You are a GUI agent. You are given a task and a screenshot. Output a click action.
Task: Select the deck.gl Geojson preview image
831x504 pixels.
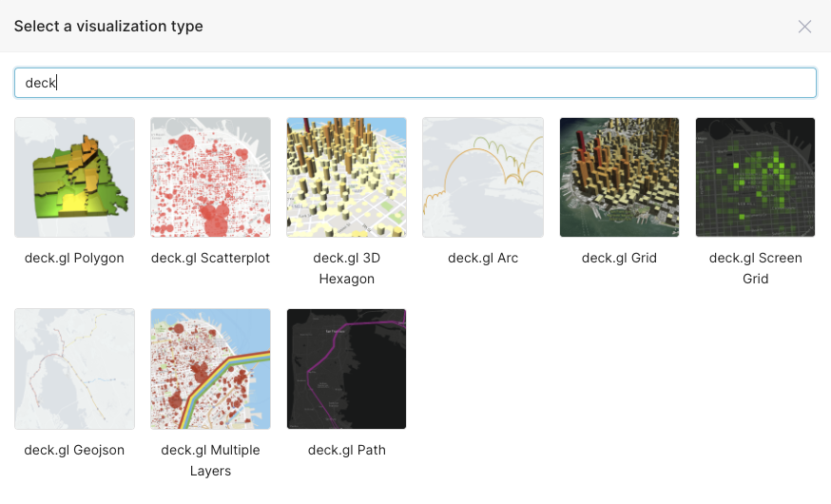(75, 369)
